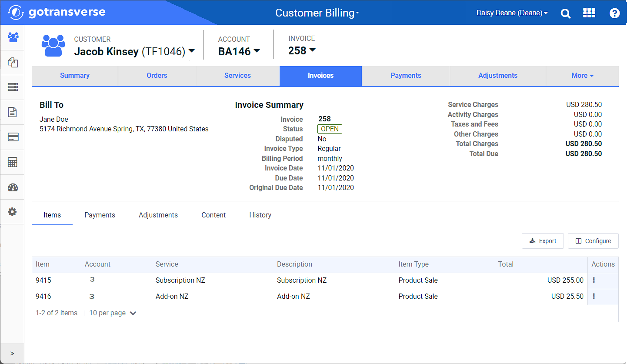Click the Total column header
This screenshot has width=627, height=364.
point(506,264)
